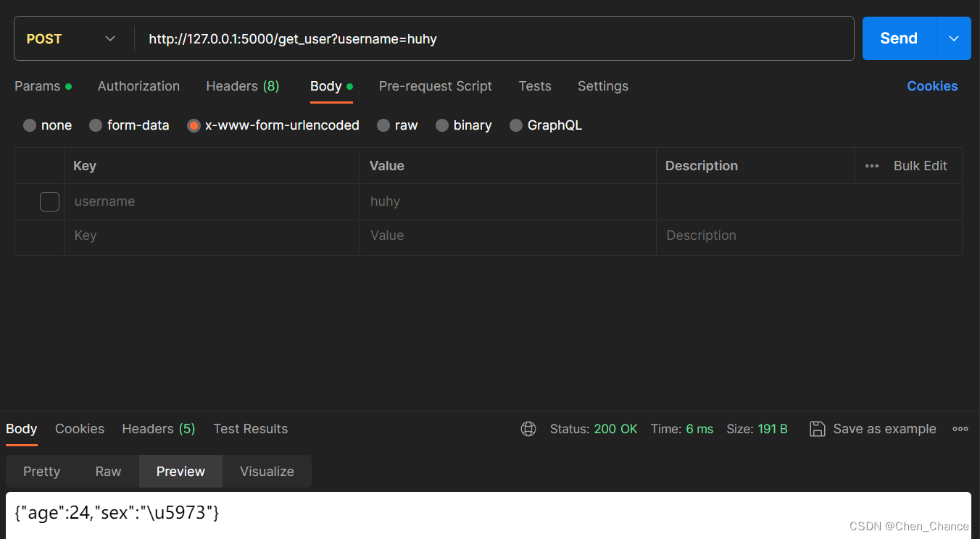This screenshot has height=539, width=980.
Task: Click Bulk Edit
Action: click(921, 166)
